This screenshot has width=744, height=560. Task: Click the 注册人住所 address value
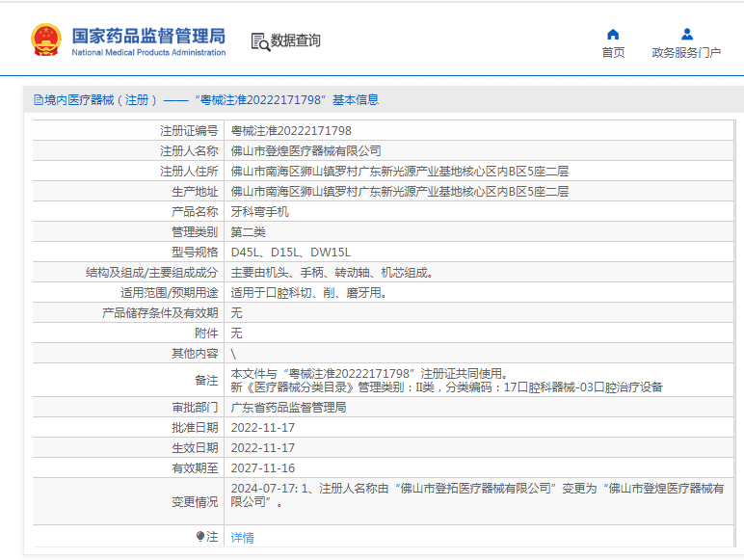pos(400,172)
